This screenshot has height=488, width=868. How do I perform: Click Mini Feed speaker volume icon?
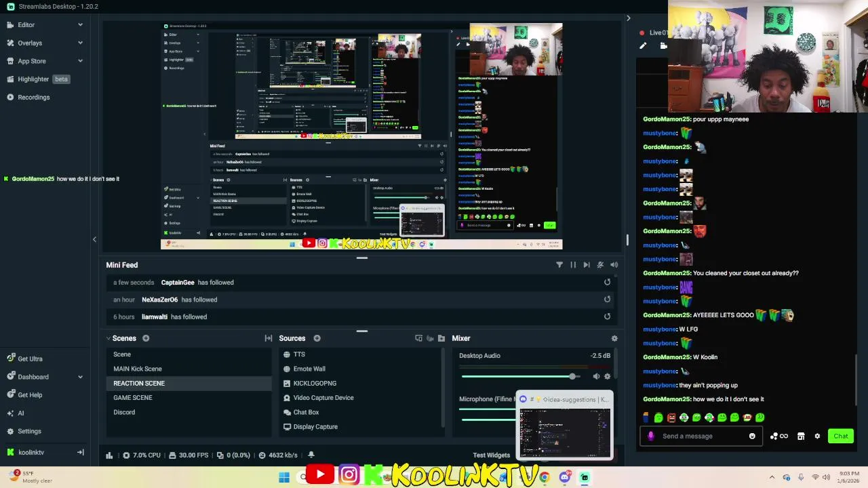[614, 265]
